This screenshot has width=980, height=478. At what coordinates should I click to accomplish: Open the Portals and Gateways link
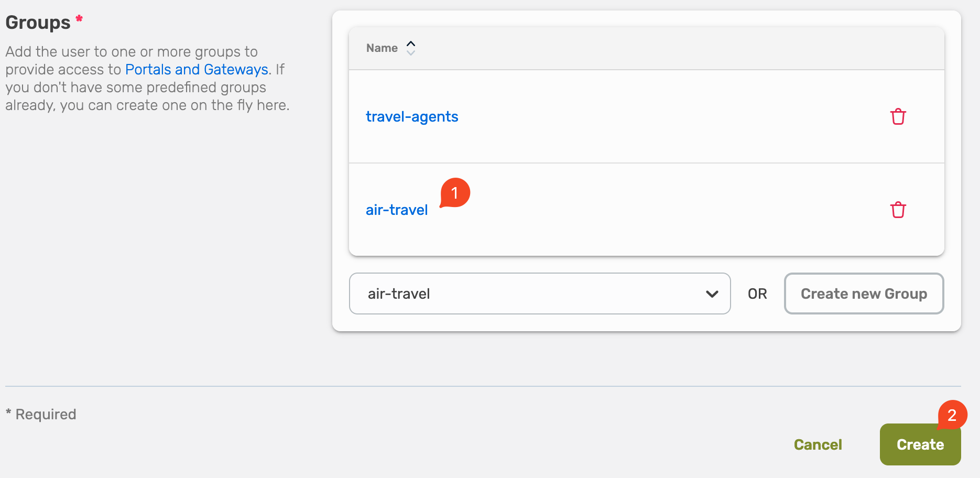click(197, 69)
